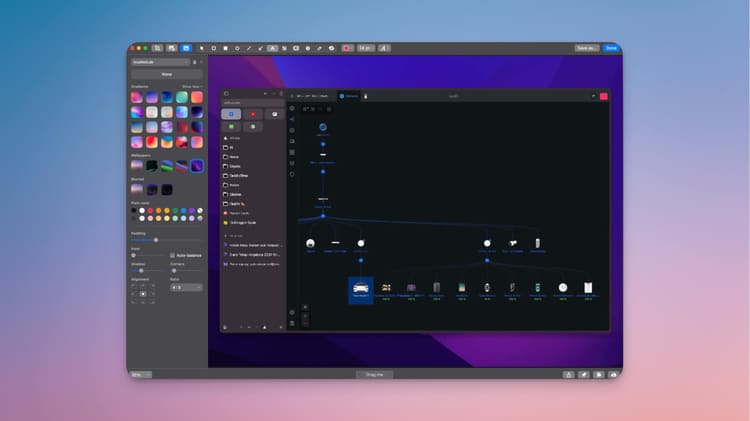Choose the green striped wallpaper thumbnail

[x=166, y=166]
